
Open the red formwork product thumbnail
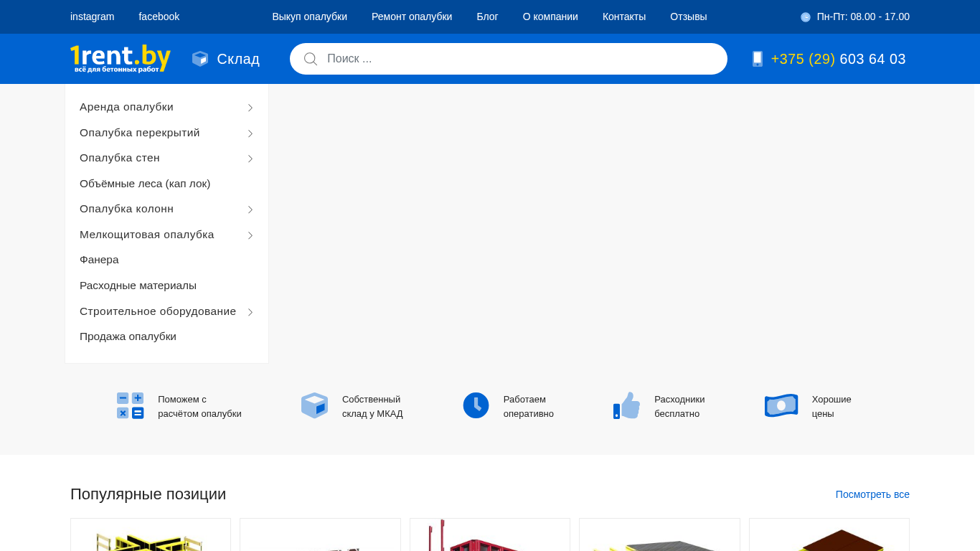(x=490, y=534)
